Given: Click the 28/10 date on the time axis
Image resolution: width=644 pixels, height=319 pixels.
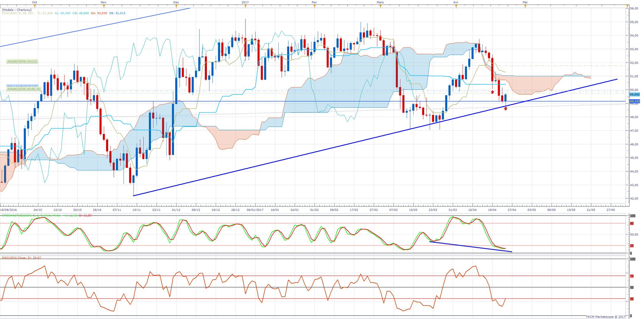Looking at the screenshot, I should [97, 210].
